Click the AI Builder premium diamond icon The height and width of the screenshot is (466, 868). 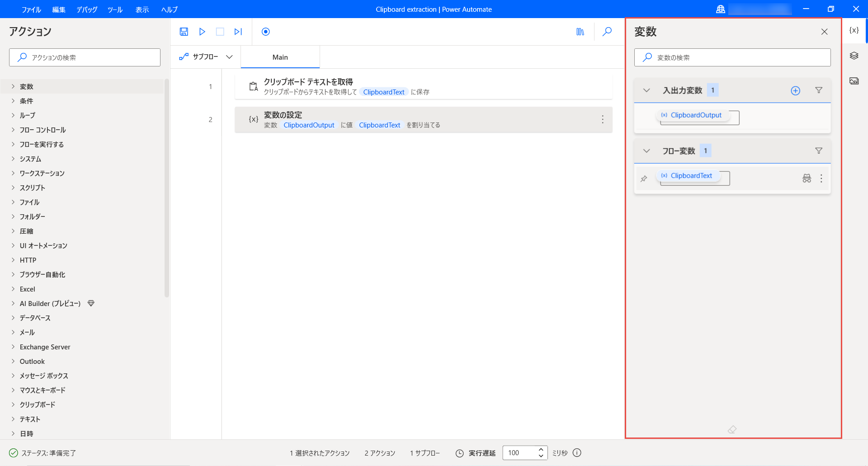(x=91, y=303)
